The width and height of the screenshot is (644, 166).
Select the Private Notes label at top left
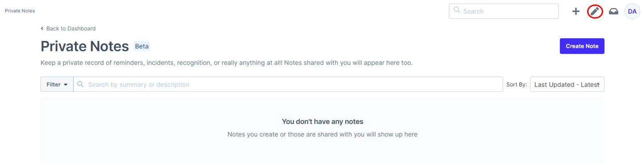20,11
